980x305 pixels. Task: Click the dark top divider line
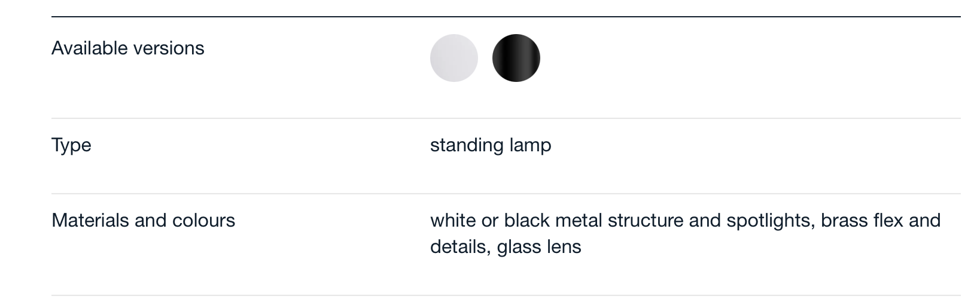tap(506, 17)
